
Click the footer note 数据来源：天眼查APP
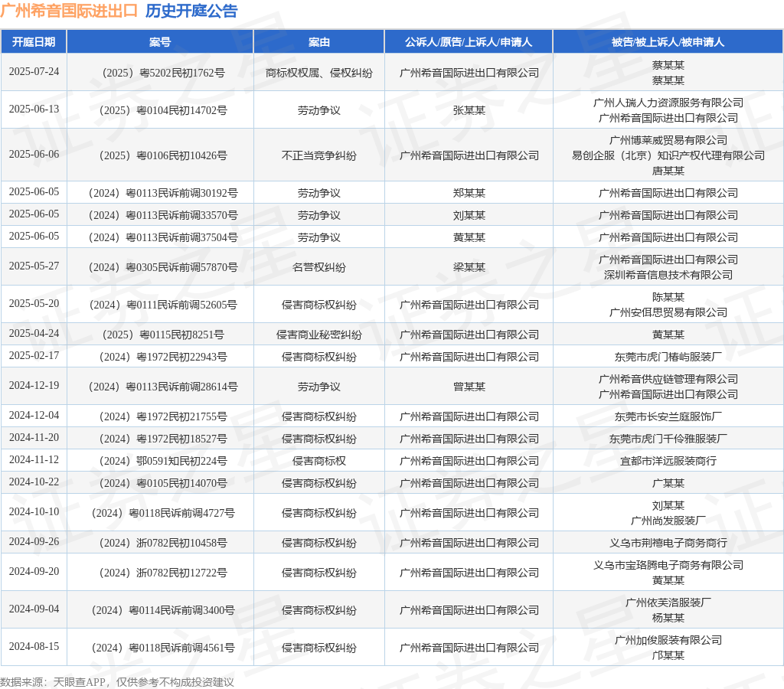53,682
